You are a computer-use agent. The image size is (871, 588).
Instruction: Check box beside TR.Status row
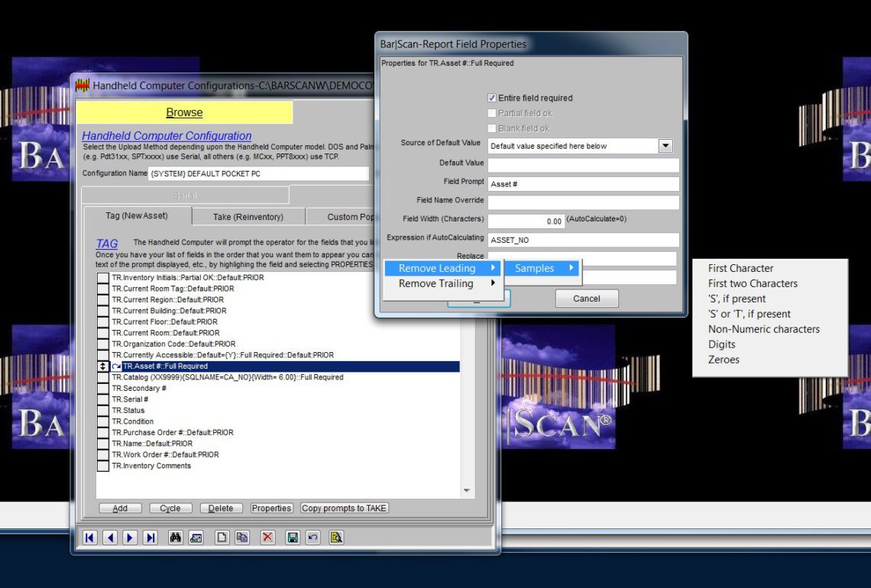click(103, 410)
